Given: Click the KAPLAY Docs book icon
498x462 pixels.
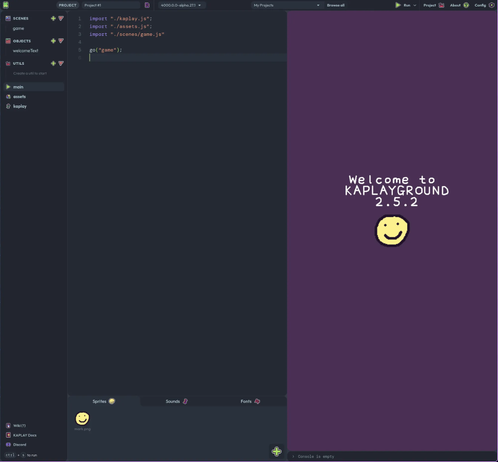Looking at the screenshot, I should [x=8, y=435].
